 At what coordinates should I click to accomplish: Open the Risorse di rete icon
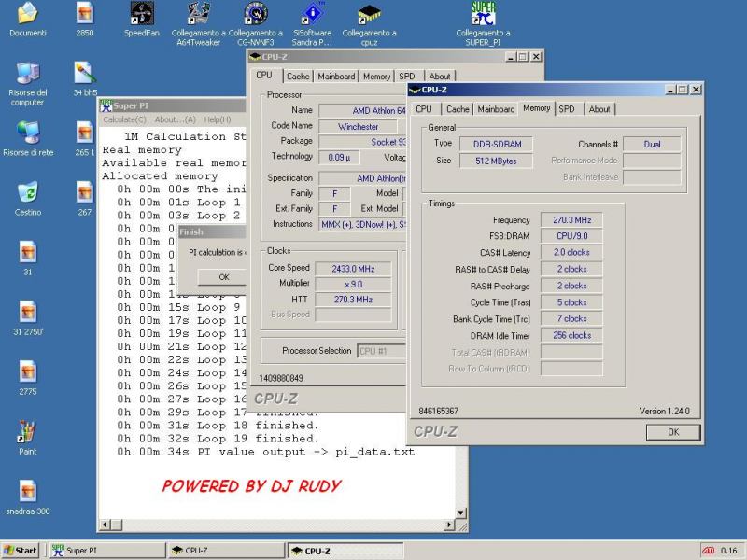(28, 133)
